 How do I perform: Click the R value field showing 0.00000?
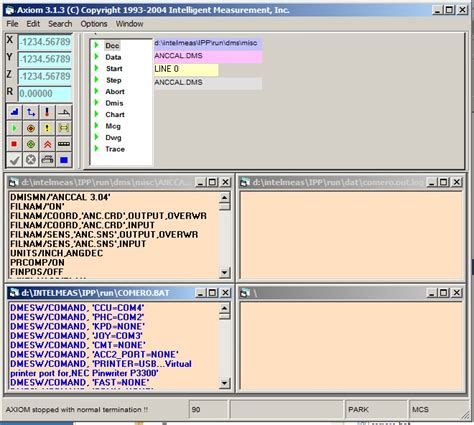45,94
